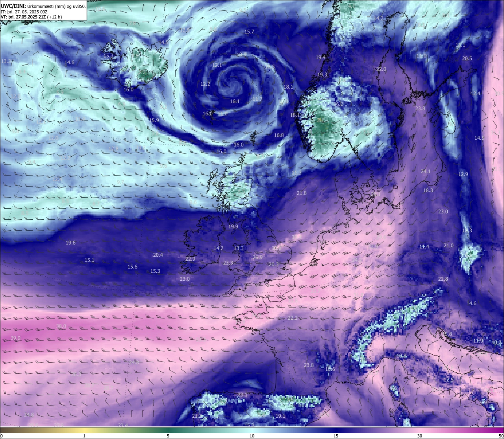This screenshot has width=504, height=439.
Task: Click the 30 tick on the colour scale
Action: 420,436
